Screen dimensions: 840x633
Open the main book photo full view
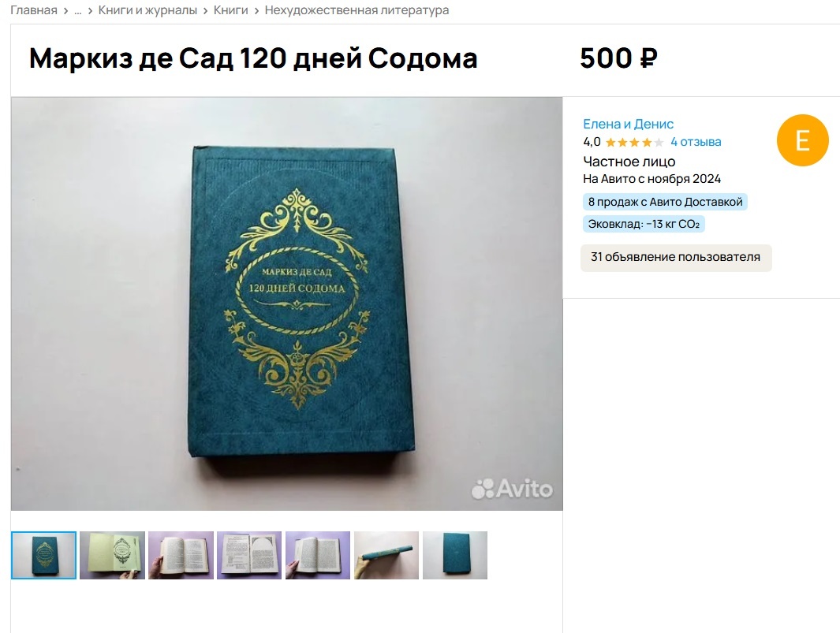point(286,303)
